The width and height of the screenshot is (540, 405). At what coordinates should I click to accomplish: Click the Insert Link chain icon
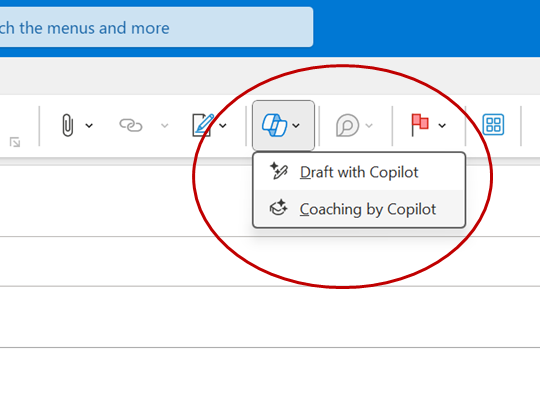(x=131, y=125)
